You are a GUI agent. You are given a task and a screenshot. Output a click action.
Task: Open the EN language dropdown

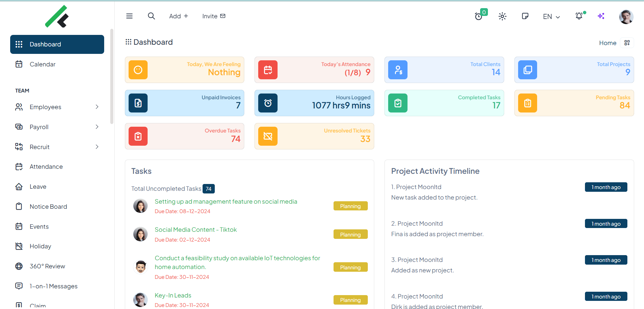(x=551, y=17)
